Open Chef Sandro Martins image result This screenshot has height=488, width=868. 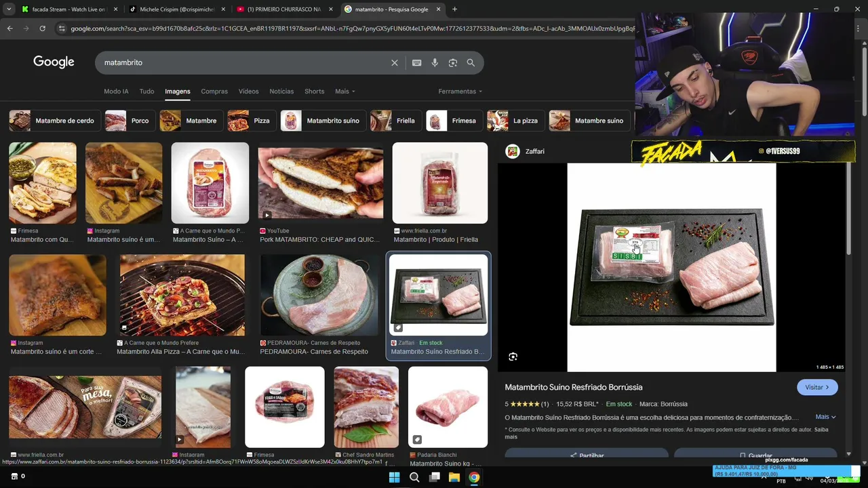click(366, 407)
